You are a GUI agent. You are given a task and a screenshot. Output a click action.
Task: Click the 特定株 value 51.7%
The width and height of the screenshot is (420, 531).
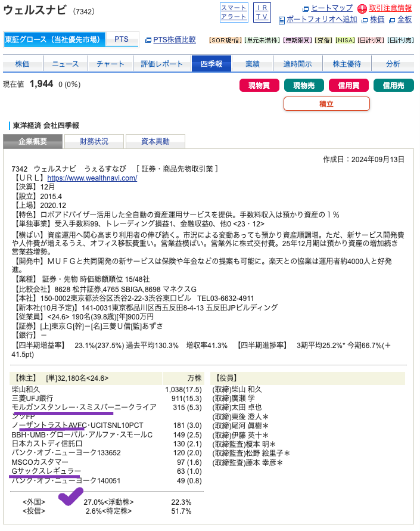point(181,511)
